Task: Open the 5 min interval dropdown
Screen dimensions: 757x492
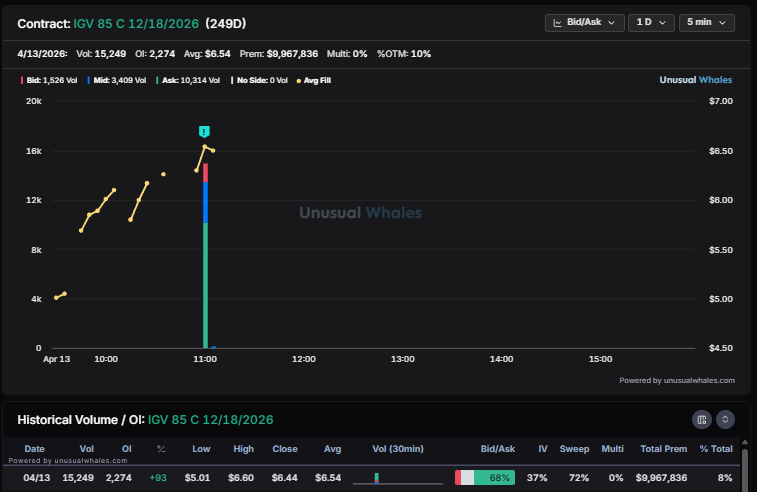Action: pyautogui.click(x=706, y=23)
